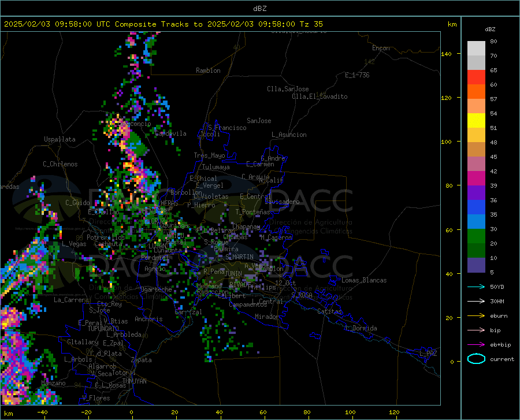Click the eburn legend label

[x=499, y=315]
